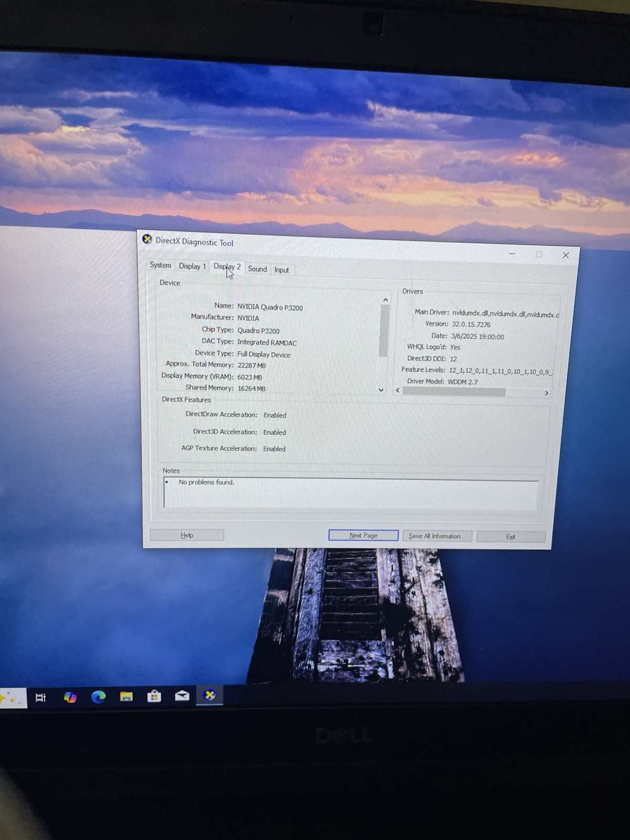The image size is (630, 840).
Task: Select the 'NVIDIA Quadro P3200' name value
Action: (x=270, y=307)
